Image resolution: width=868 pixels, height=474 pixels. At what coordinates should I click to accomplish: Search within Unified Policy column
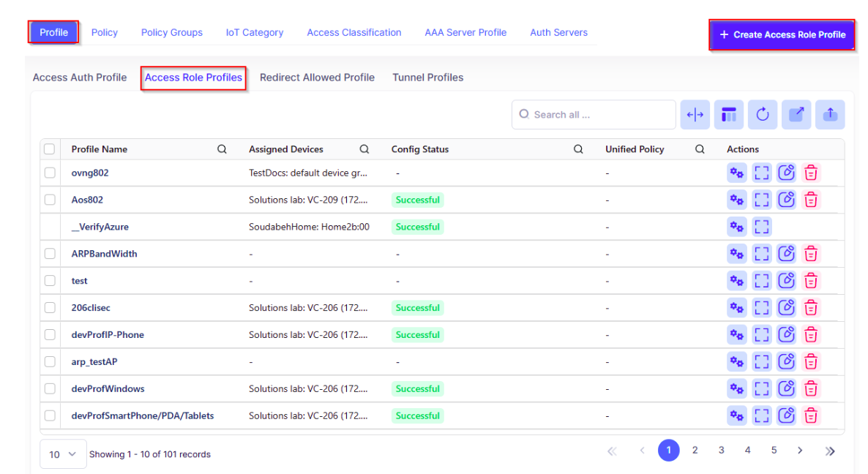click(x=700, y=149)
